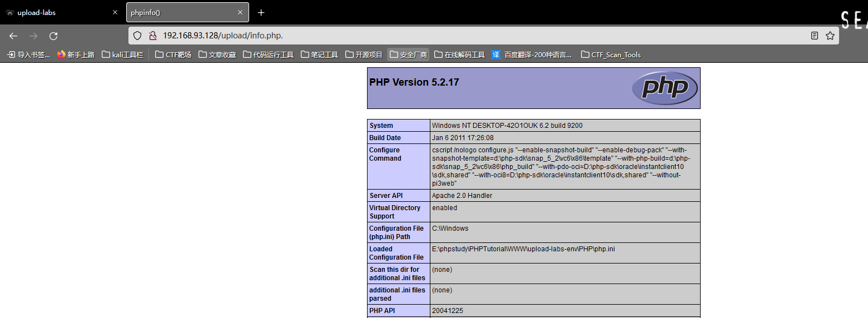
Task: Open 代码运行工具 bookmark folder
Action: (269, 54)
